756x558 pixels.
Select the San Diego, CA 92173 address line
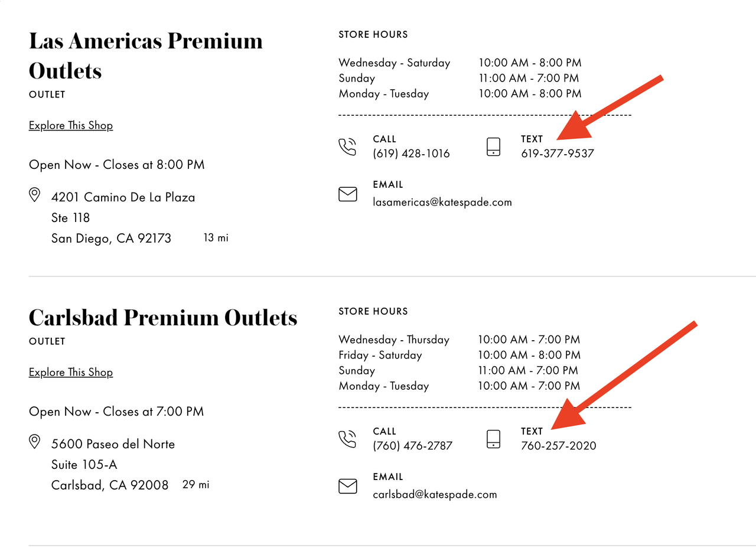click(x=111, y=239)
